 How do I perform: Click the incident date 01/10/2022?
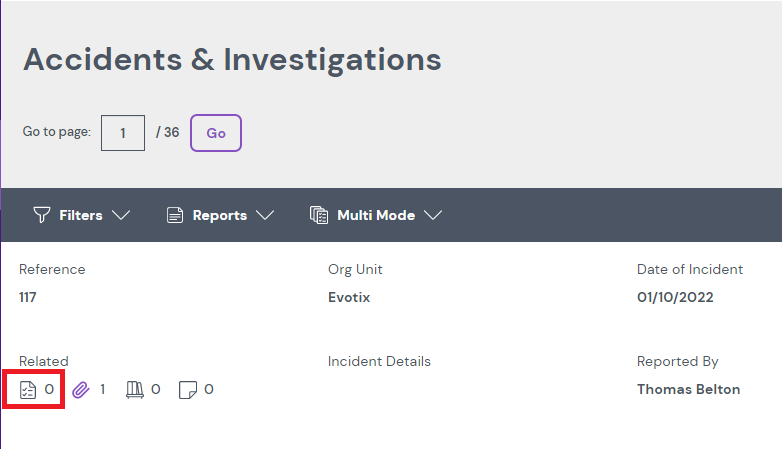tap(675, 297)
